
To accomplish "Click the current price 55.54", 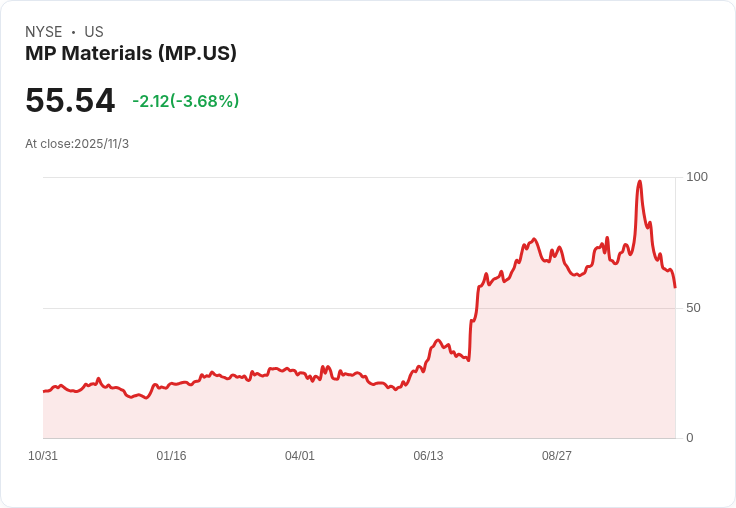I will point(70,101).
